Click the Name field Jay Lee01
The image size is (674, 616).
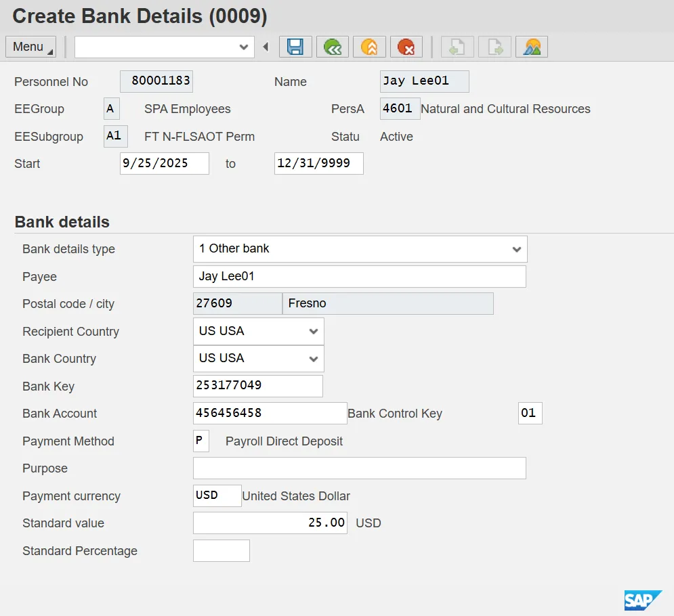click(424, 81)
